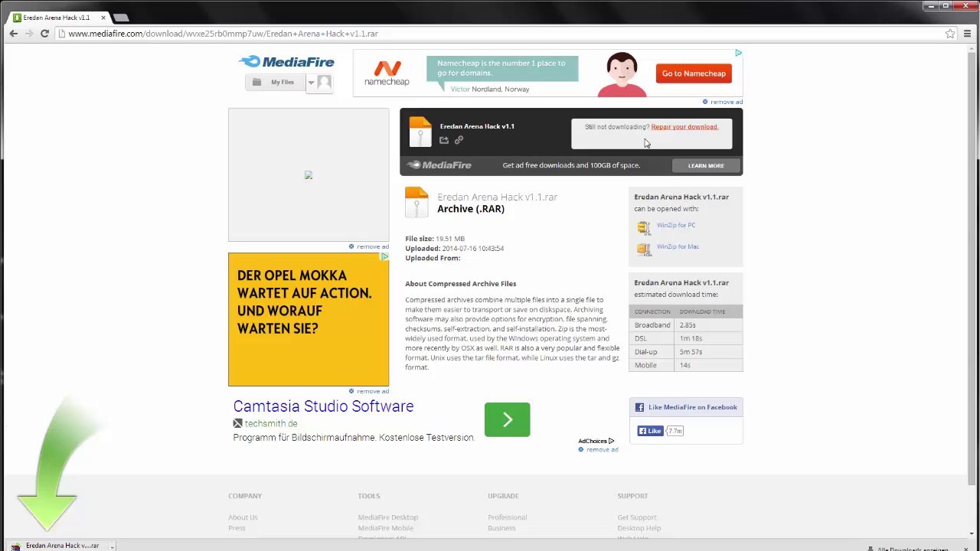Click the 7.7m like count
The image size is (980, 551).
(675, 431)
